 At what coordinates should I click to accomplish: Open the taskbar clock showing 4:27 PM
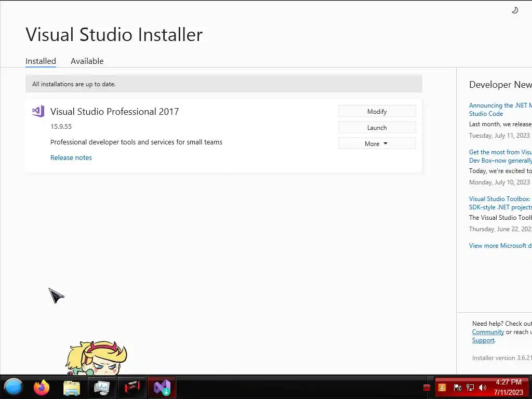(x=508, y=387)
